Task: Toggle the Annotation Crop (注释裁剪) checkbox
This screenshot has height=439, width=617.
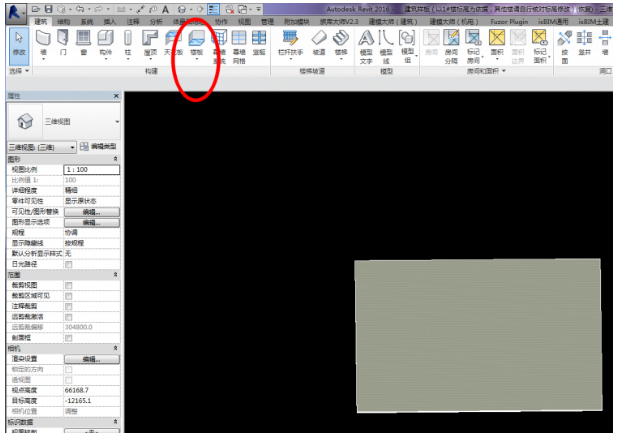Action: 69,306
